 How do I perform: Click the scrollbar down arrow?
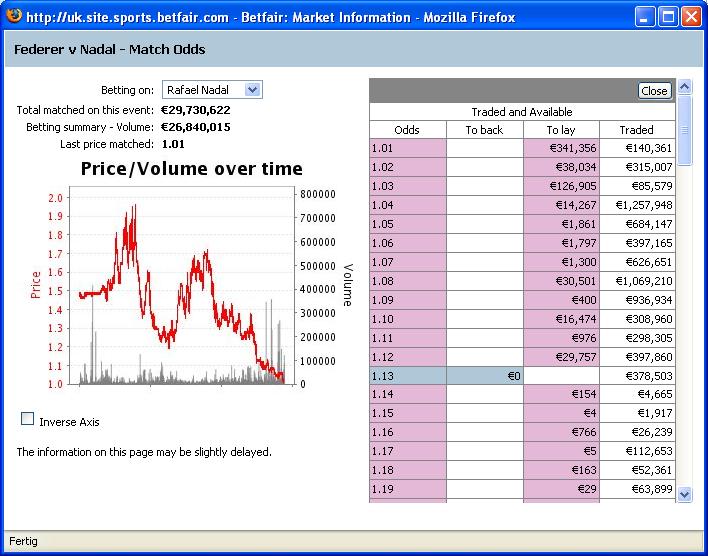[685, 495]
